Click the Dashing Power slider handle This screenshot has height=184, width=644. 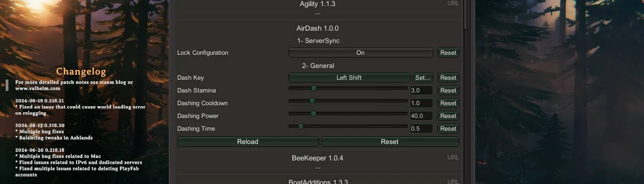313,114
